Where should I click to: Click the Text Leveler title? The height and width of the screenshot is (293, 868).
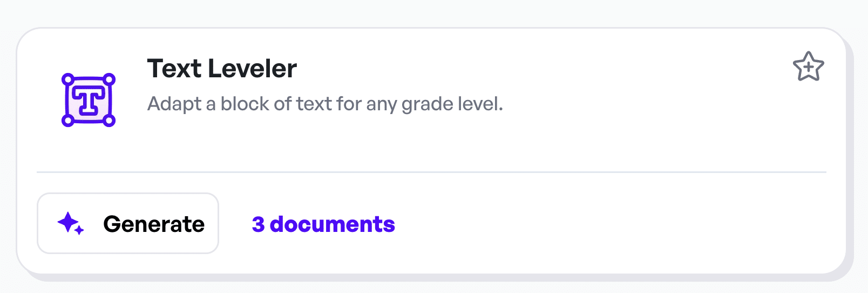(x=222, y=69)
